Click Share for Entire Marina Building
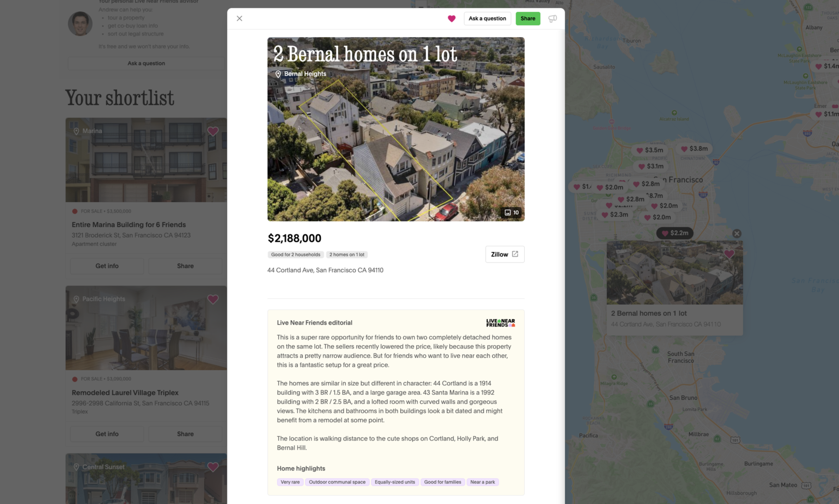This screenshot has width=839, height=504. click(185, 266)
